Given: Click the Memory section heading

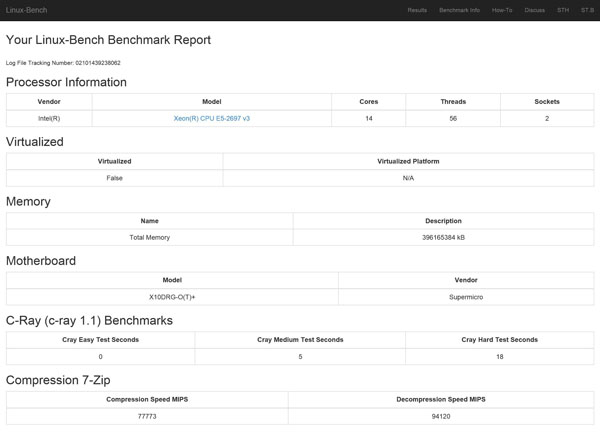Looking at the screenshot, I should coord(28,201).
